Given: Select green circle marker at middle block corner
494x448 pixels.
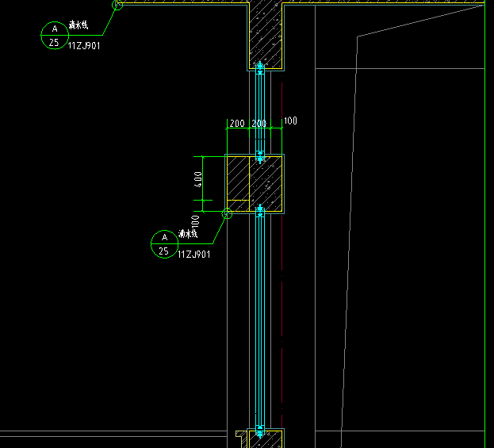Looking at the screenshot, I should coord(227,213).
